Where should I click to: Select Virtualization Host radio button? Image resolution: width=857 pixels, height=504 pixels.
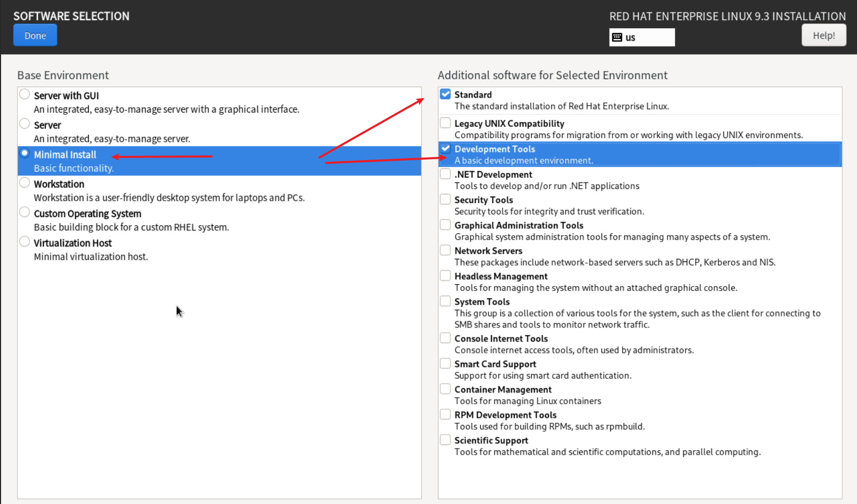pyautogui.click(x=25, y=242)
